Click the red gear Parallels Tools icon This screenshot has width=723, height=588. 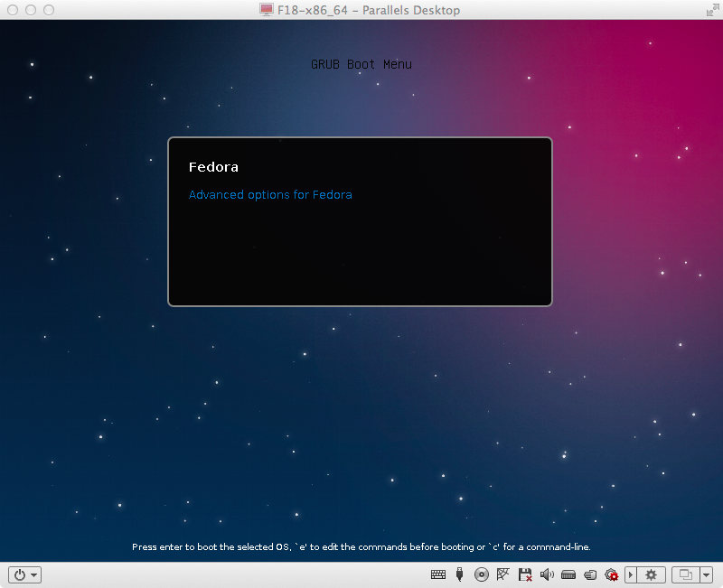(612, 574)
